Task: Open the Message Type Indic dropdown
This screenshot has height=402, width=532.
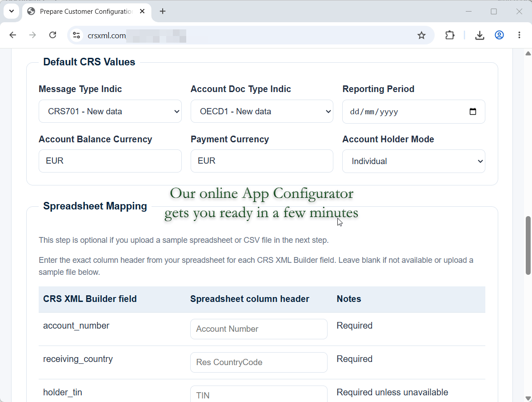Action: [x=110, y=111]
